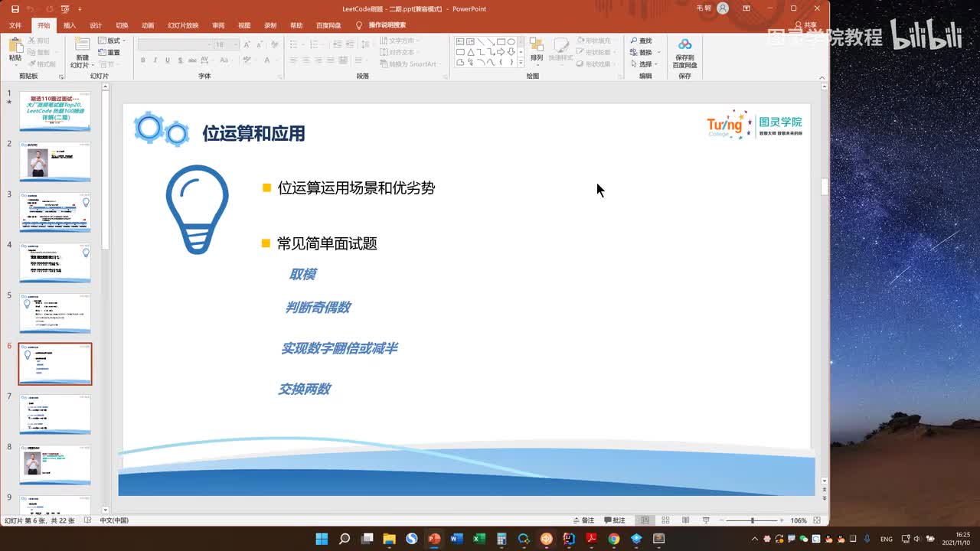Screen dimensions: 980x551
Task: Open Windows Start button on taskbar
Action: click(x=322, y=539)
